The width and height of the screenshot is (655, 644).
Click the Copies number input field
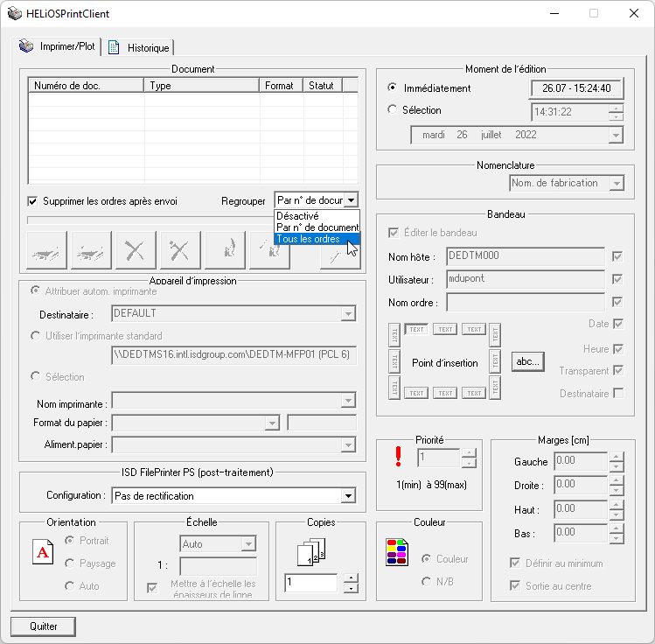(311, 583)
